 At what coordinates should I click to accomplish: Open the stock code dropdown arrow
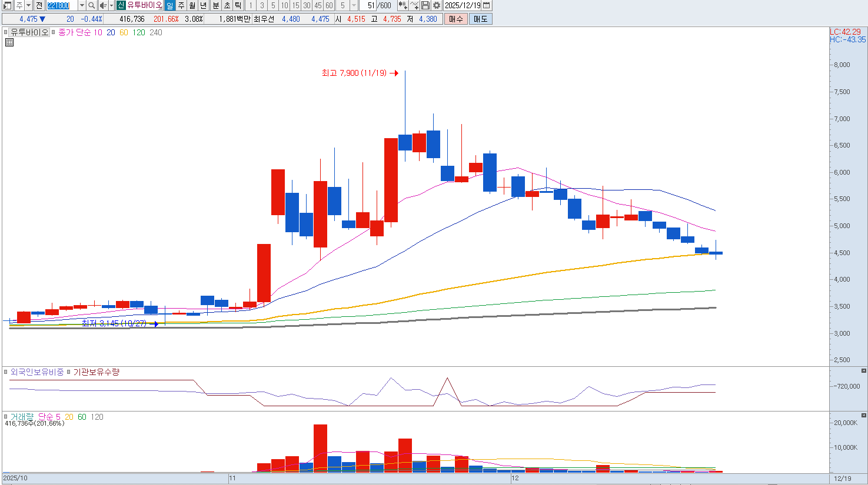pyautogui.click(x=82, y=5)
